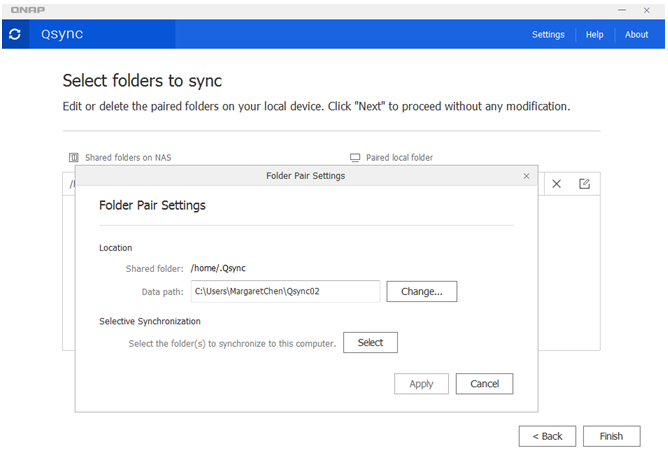Screen dimensions: 668x465
Task: Go to previous step with Back
Action: point(547,436)
